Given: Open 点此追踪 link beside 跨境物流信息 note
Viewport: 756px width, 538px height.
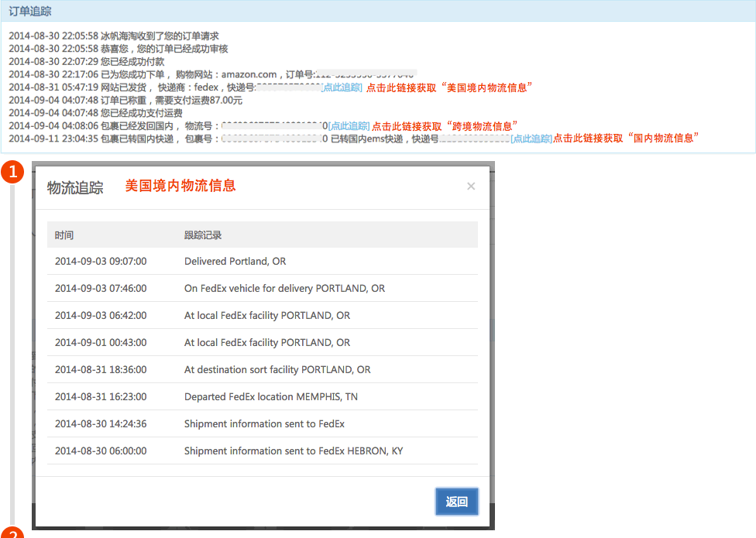Looking at the screenshot, I should tap(349, 125).
